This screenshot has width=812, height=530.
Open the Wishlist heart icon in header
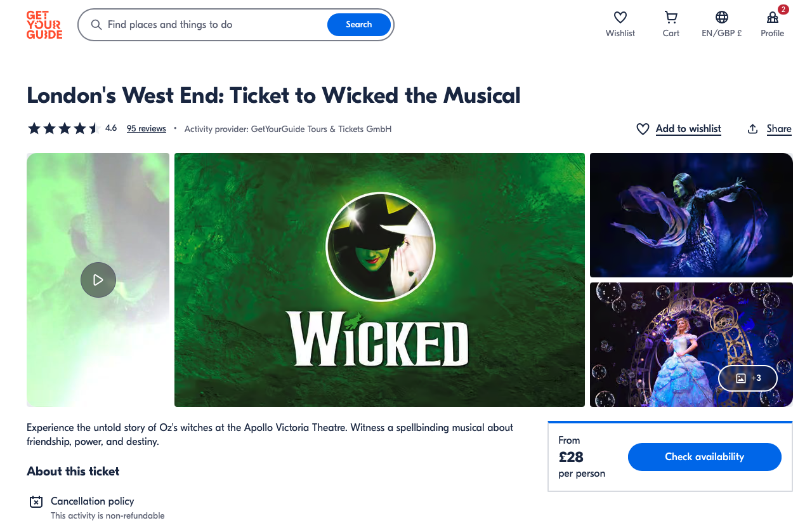tap(620, 17)
